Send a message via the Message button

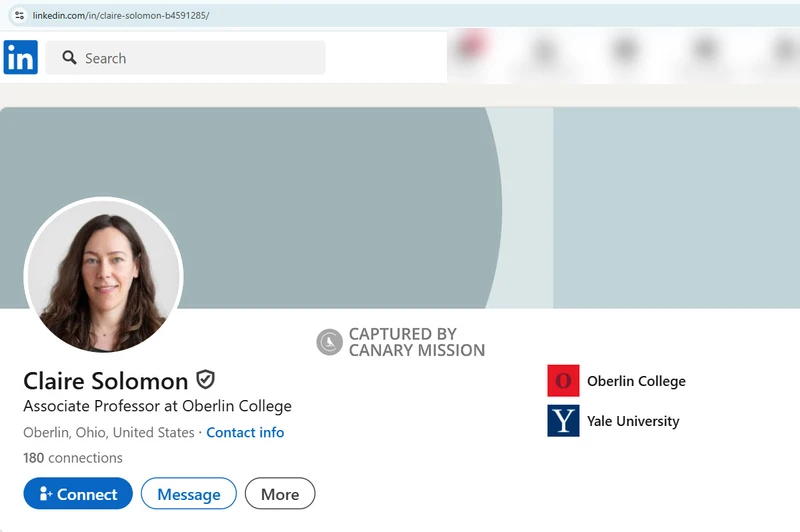pos(188,494)
